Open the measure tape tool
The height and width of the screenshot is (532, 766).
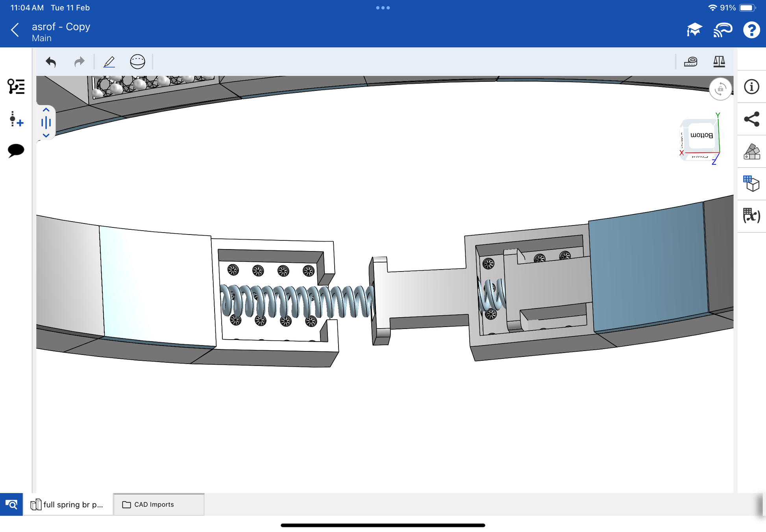pyautogui.click(x=690, y=62)
